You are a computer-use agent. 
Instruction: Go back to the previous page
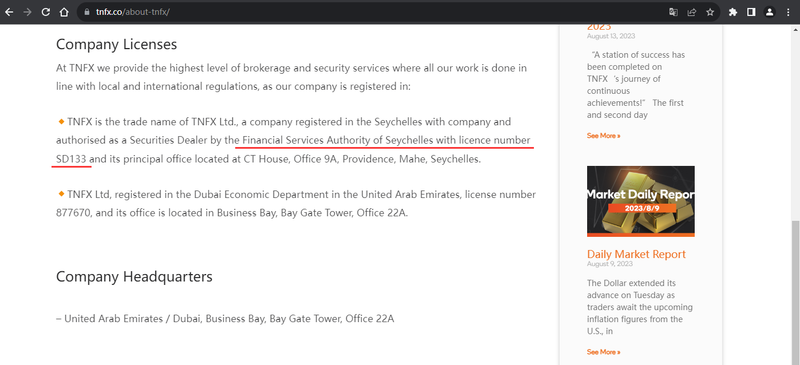click(x=9, y=12)
